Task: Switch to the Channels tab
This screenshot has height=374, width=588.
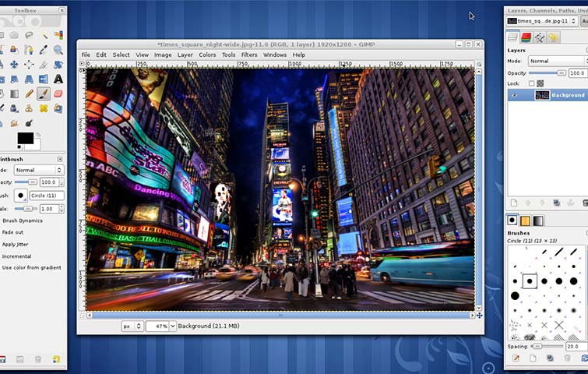Action: (x=526, y=37)
